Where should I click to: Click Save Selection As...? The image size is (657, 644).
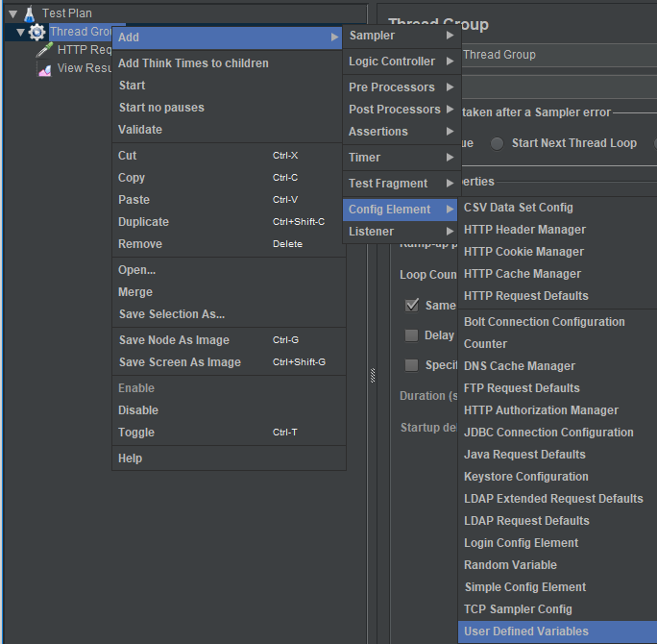(x=229, y=314)
